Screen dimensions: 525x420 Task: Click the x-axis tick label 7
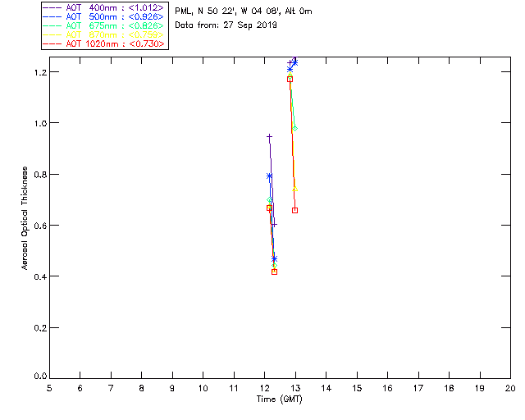pos(111,388)
